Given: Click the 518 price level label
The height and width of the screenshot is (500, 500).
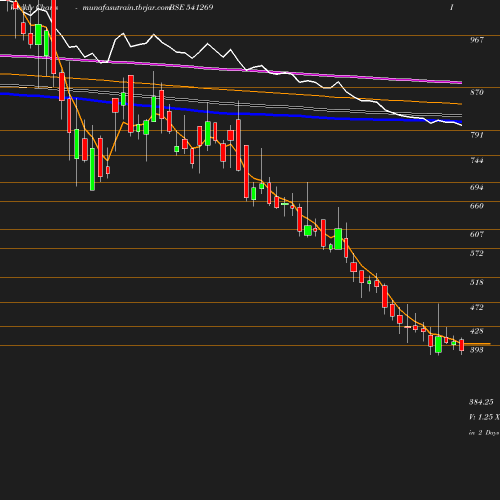Looking at the screenshot, I should tap(477, 283).
